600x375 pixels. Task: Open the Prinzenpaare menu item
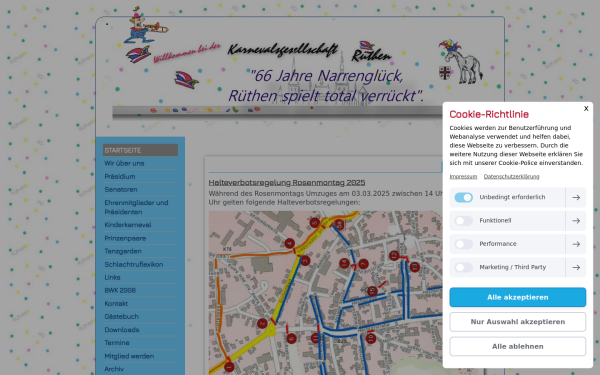coord(140,238)
